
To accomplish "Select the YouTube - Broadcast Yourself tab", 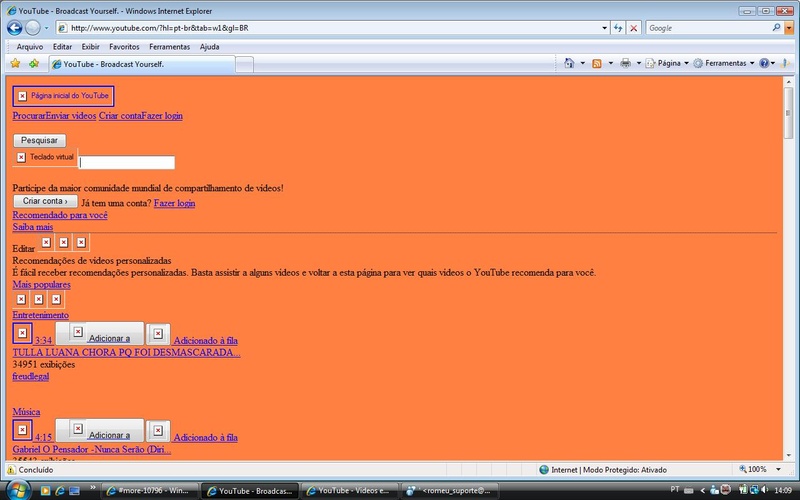I will (142, 64).
